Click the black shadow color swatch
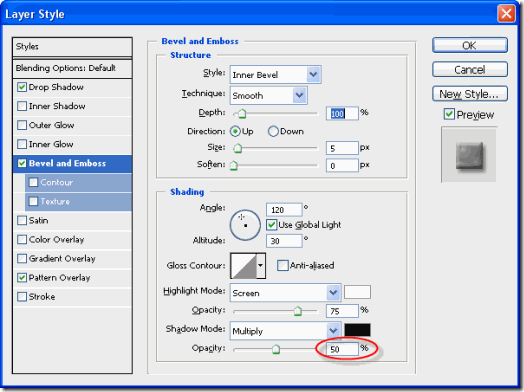524x392 pixels. tap(357, 330)
